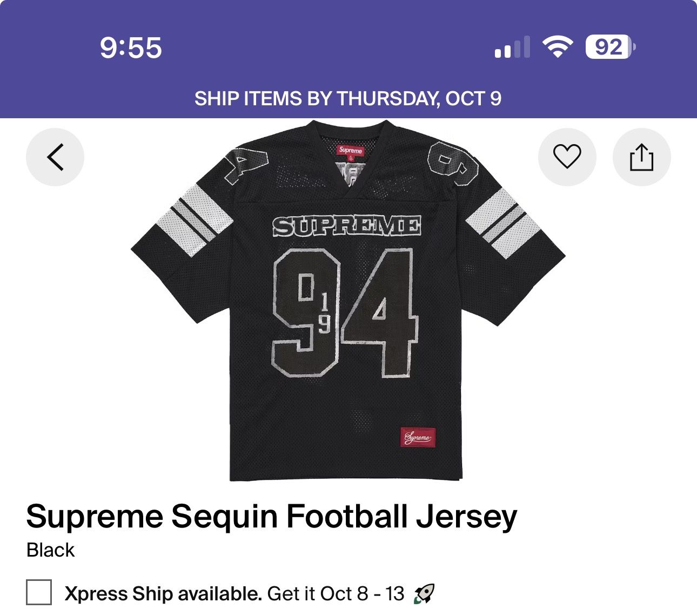Tap the Xpress Ship available text
This screenshot has height=616, width=697.
click(163, 593)
